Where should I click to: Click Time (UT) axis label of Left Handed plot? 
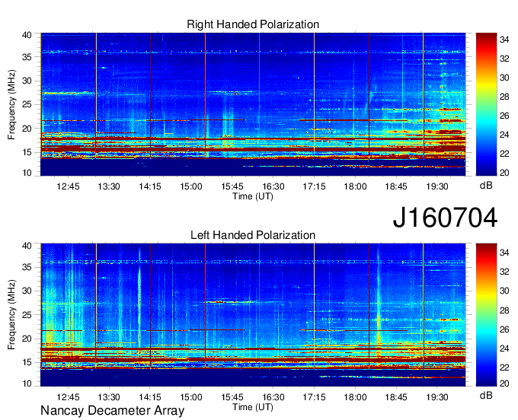(x=253, y=407)
